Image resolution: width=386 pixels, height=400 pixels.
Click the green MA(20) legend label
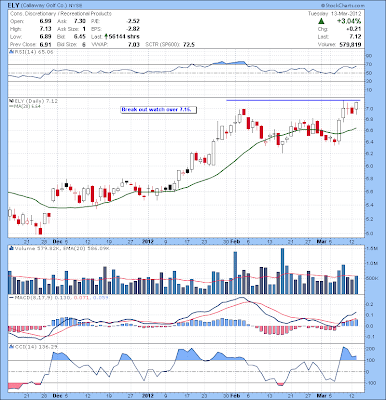[x=26, y=106]
